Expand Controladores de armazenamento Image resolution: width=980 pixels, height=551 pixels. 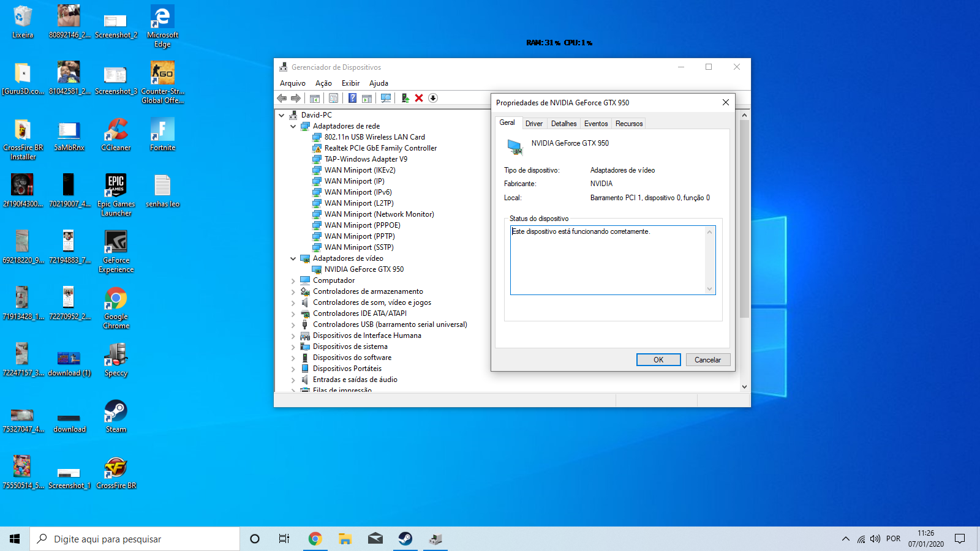[293, 291]
